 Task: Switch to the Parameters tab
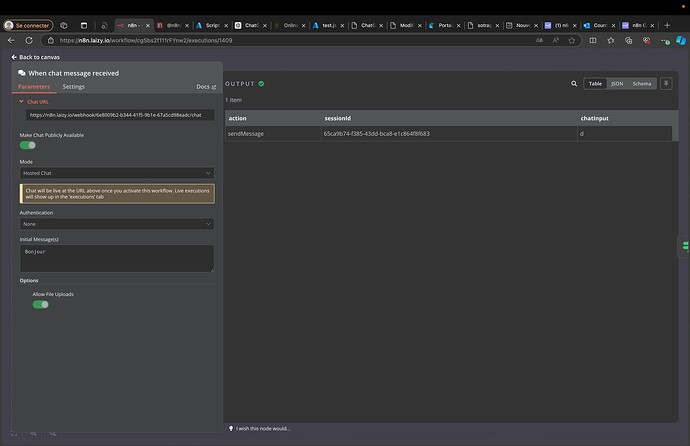pyautogui.click(x=34, y=87)
